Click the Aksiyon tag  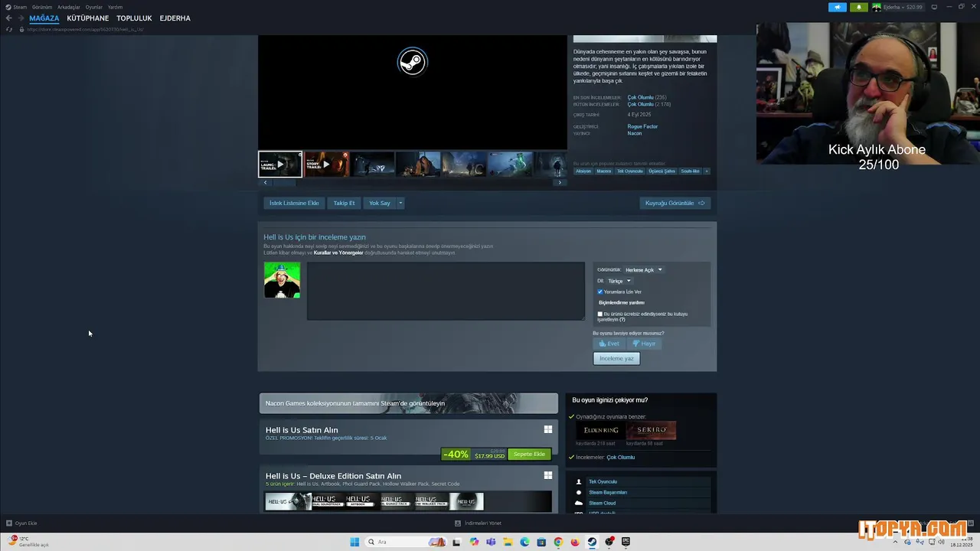(x=583, y=171)
